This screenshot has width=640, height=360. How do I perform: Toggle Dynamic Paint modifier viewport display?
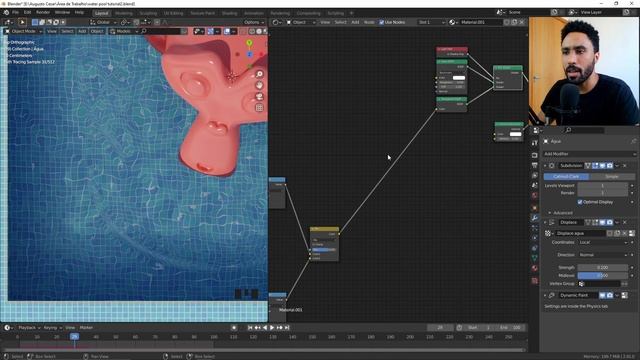(x=602, y=296)
